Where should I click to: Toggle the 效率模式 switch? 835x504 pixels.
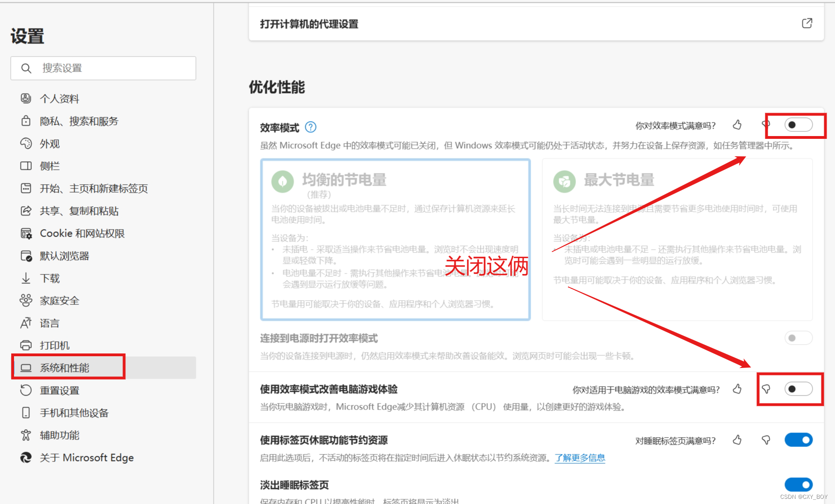pos(799,125)
